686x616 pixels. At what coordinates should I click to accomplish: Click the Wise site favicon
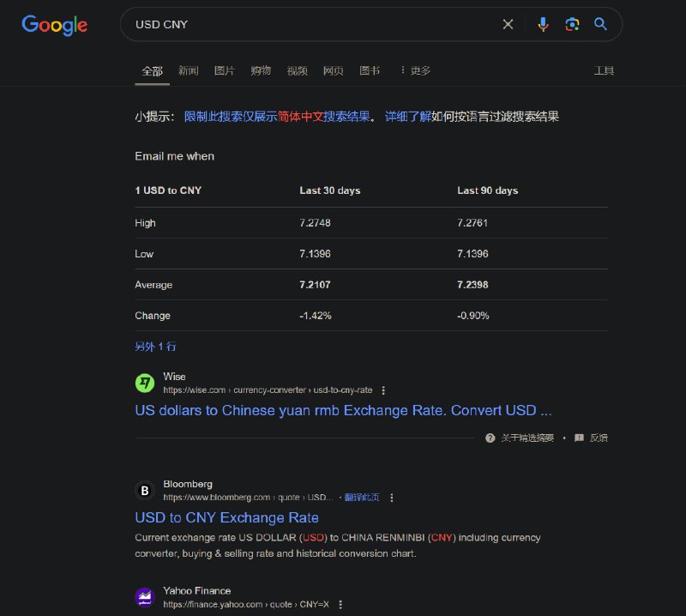tap(144, 382)
